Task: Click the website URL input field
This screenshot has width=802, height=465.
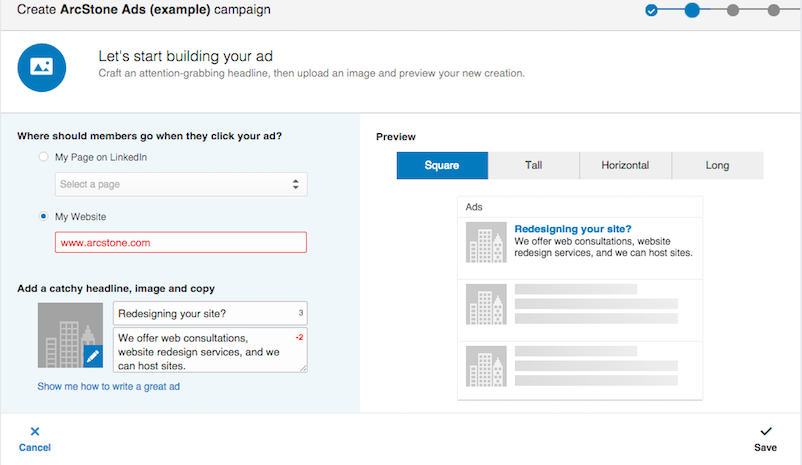Action: tap(181, 242)
